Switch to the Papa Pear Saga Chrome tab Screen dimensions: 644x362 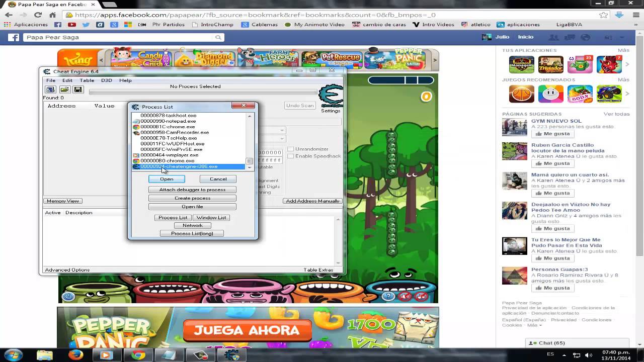(x=49, y=4)
